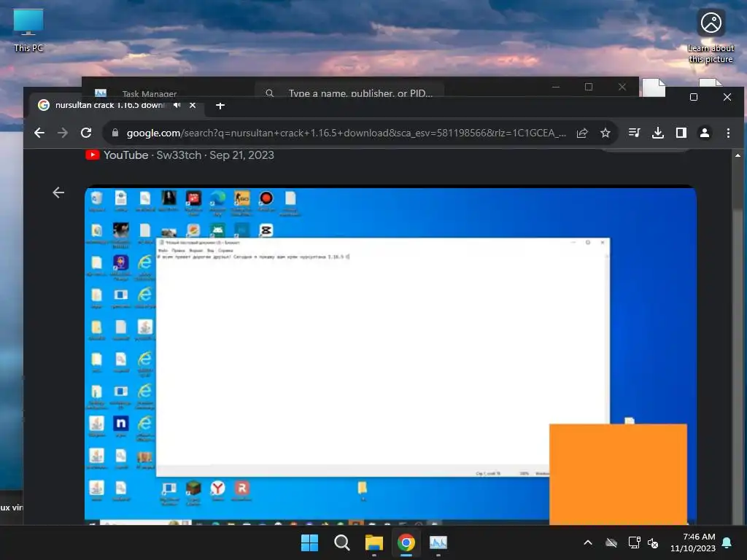Open network status tray icon
Image resolution: width=747 pixels, height=560 pixels.
634,542
